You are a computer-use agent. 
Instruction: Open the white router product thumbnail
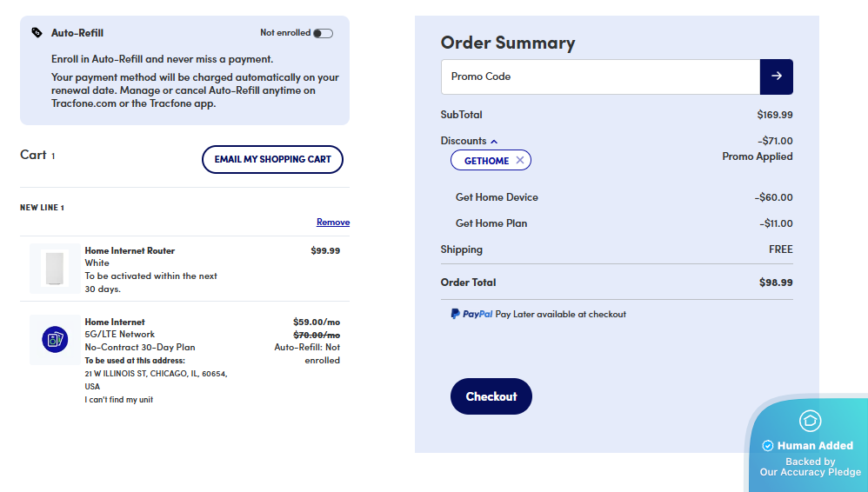click(55, 268)
